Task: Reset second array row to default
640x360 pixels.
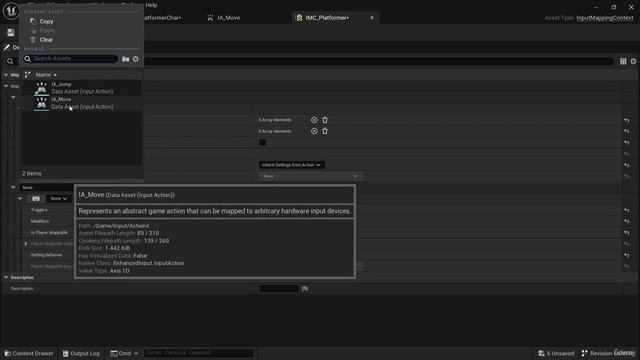Action: tap(626, 131)
